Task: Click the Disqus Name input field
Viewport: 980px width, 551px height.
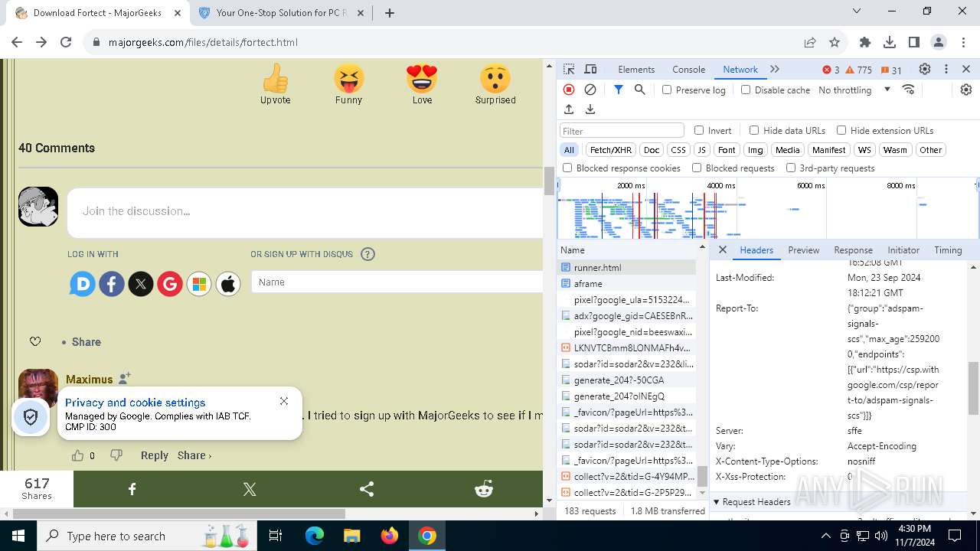Action: pos(397,282)
